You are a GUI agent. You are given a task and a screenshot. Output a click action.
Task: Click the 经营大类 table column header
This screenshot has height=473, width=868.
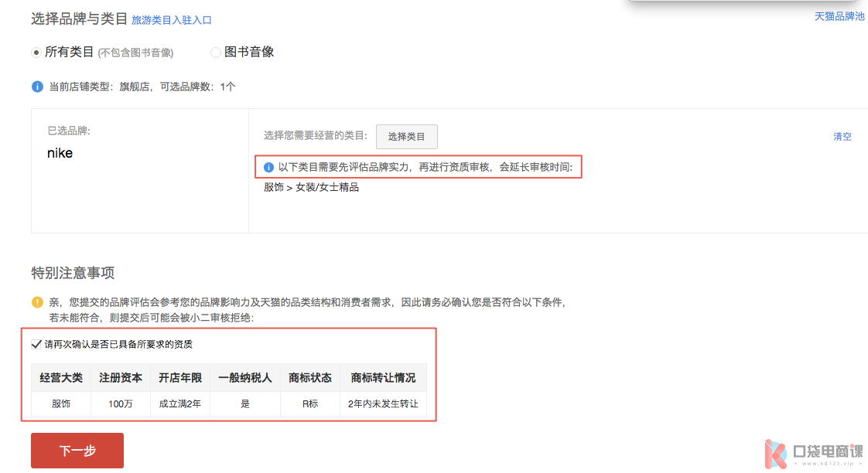pos(61,378)
